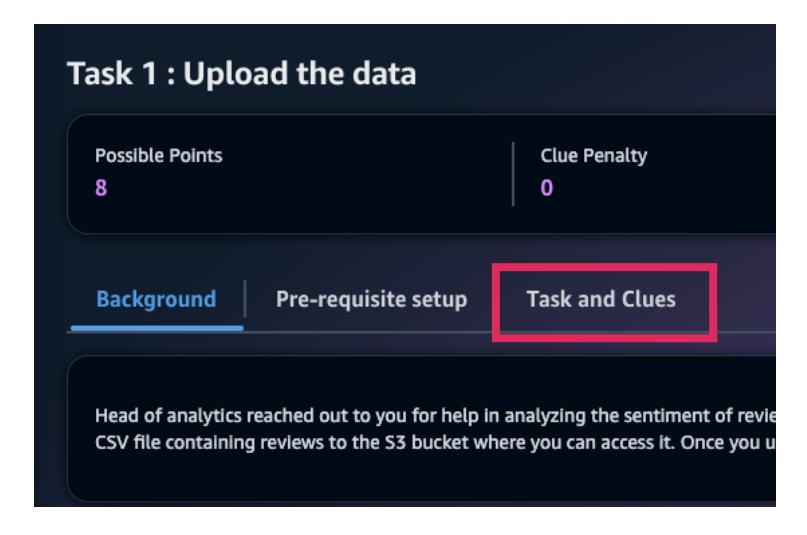Click the purple points value 8
The height and width of the screenshot is (535, 807).
pos(101,187)
